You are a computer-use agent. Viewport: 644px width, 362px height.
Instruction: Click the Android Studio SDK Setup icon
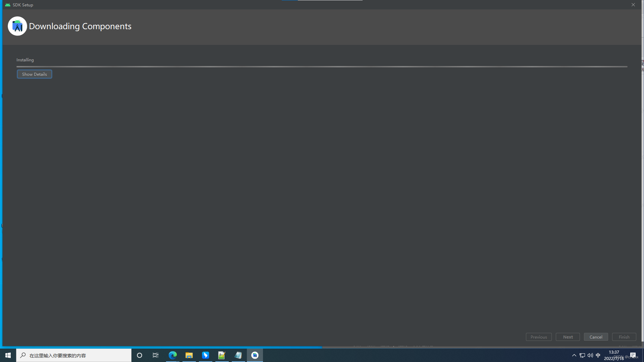[18, 26]
